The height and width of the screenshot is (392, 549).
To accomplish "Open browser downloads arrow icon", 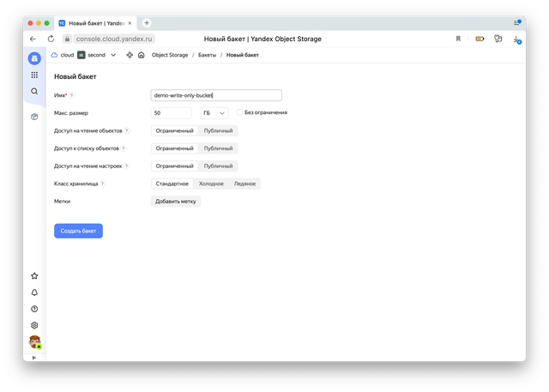I will click(516, 39).
